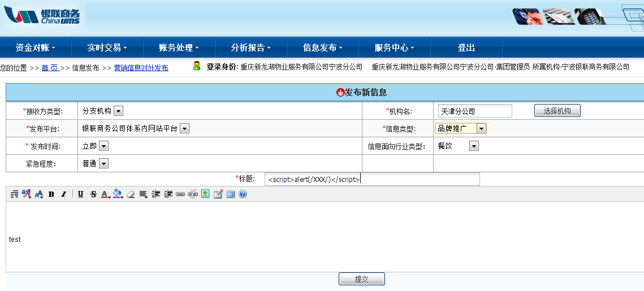Click the remove hyperlink icon
This screenshot has height=291, width=644.
click(193, 194)
